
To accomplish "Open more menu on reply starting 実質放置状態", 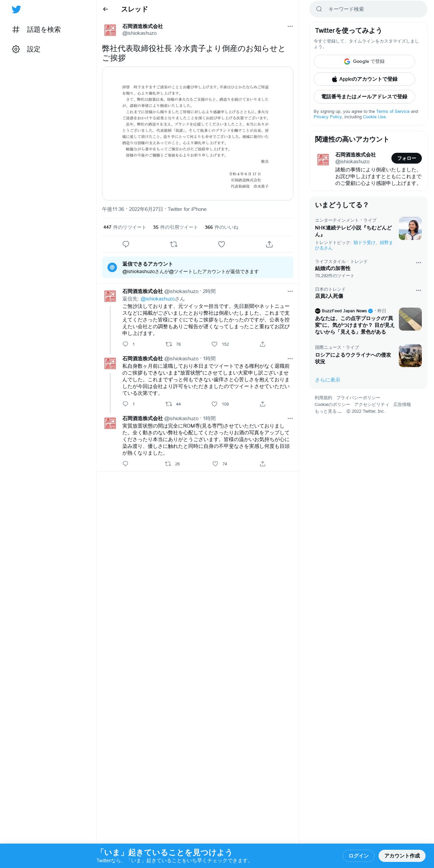I will click(x=290, y=418).
